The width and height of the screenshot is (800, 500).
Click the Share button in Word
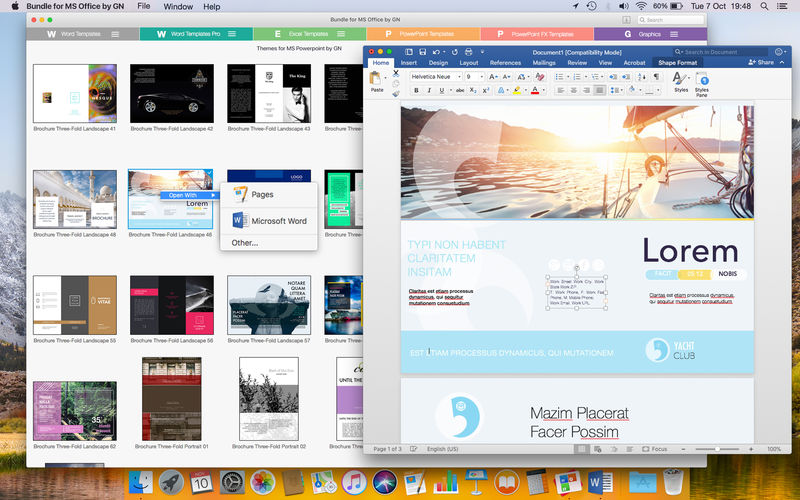[x=761, y=62]
